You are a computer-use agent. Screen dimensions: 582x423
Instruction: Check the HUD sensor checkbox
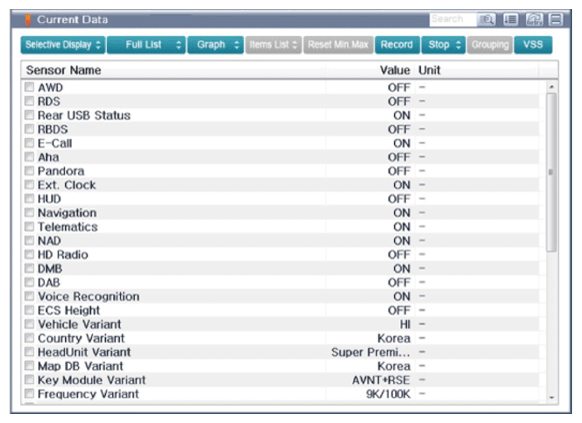29,199
